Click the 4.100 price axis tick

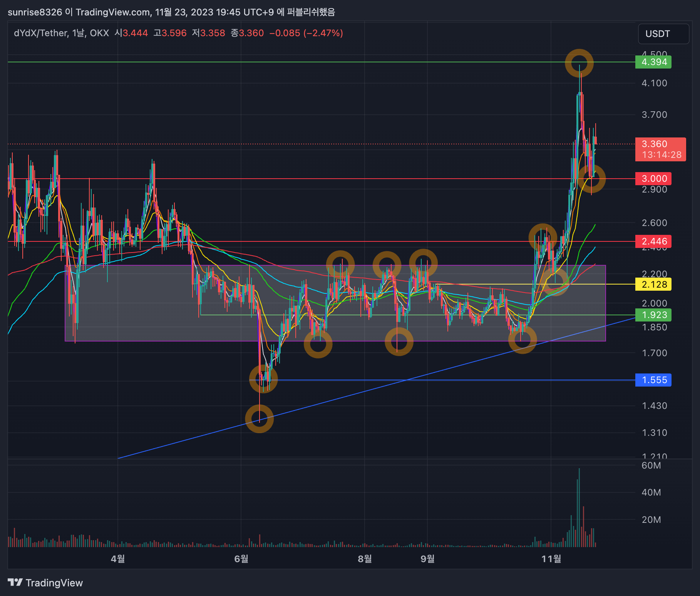click(x=654, y=83)
